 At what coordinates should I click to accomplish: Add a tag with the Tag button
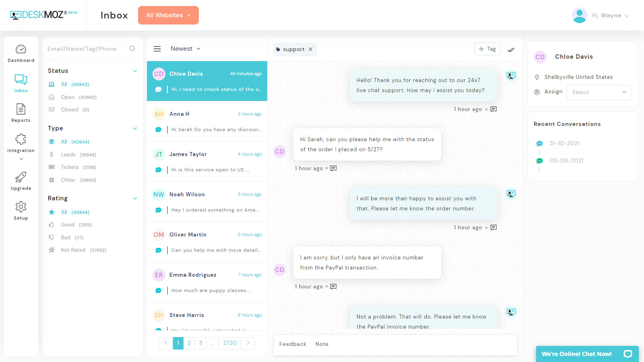(487, 49)
